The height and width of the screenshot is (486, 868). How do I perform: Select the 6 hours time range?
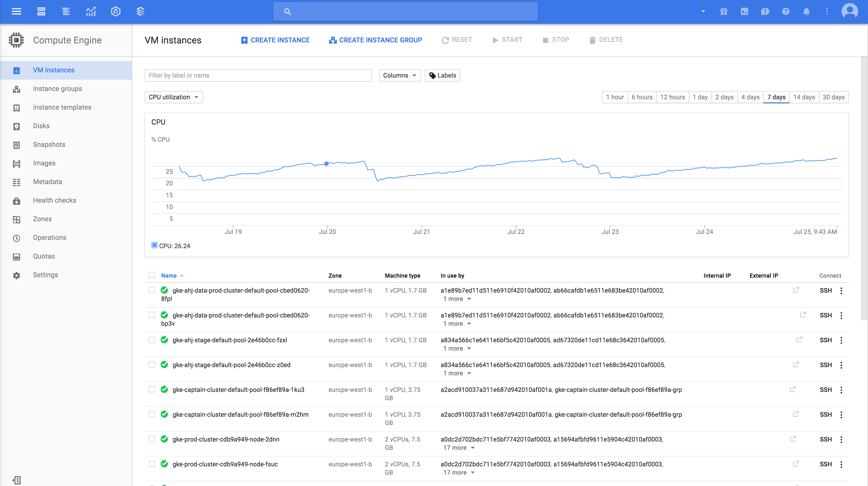(642, 97)
